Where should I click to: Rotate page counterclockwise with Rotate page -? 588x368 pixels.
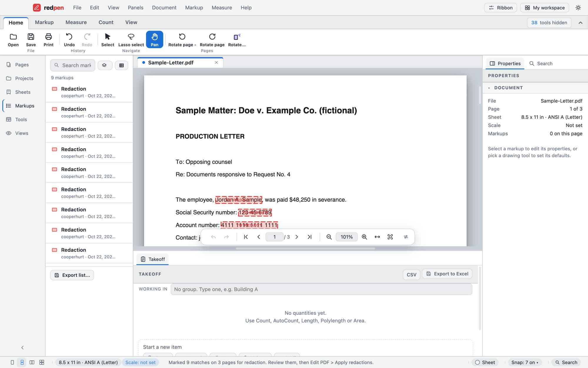(182, 40)
